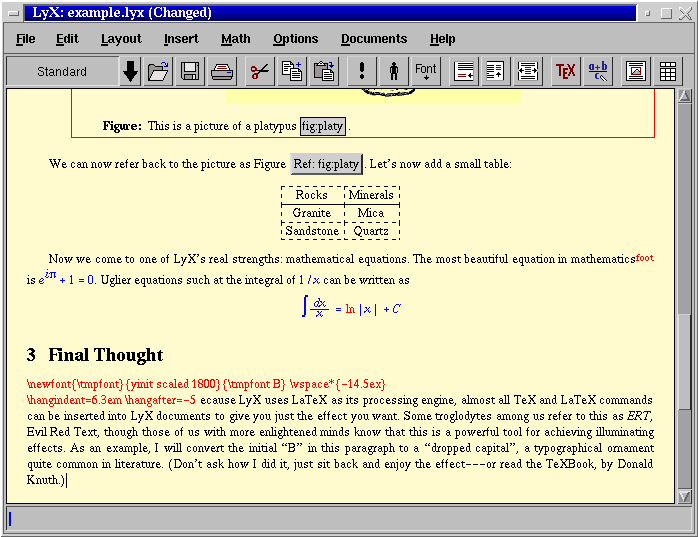698x537 pixels.
Task: Click the copy documents icon
Action: [x=292, y=71]
